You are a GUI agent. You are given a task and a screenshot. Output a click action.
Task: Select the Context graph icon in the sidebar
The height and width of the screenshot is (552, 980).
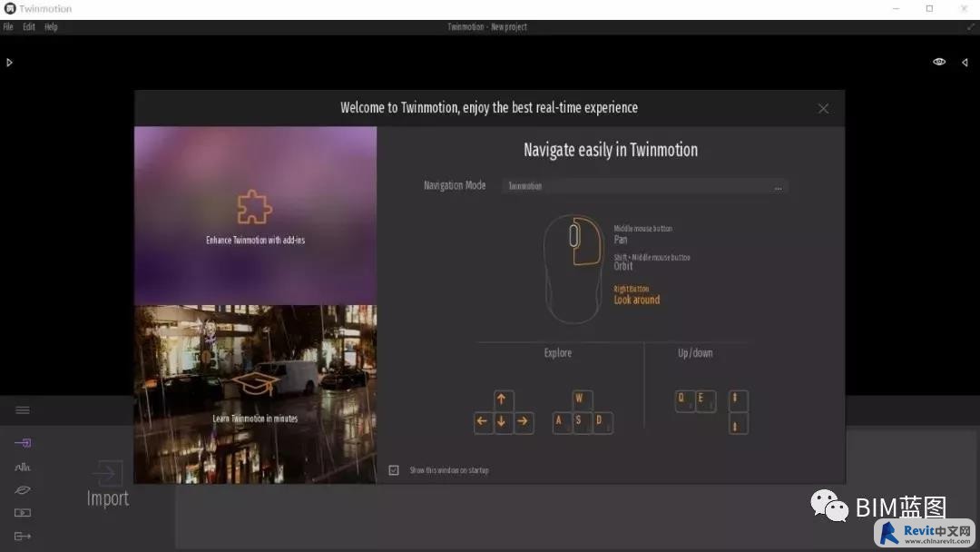click(x=23, y=467)
